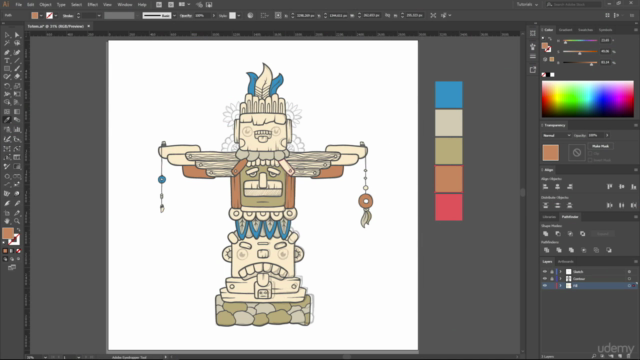
Task: Click the Expand button in Pathfinder
Action: (x=602, y=234)
